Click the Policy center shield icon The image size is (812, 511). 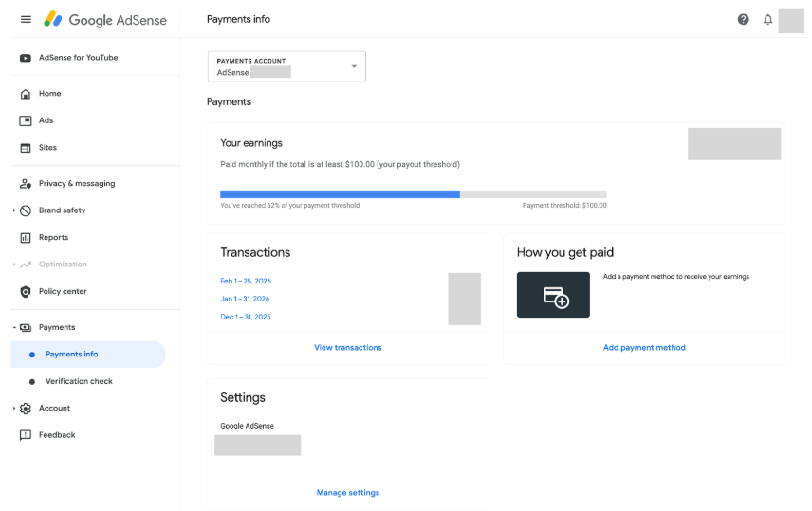pos(26,292)
